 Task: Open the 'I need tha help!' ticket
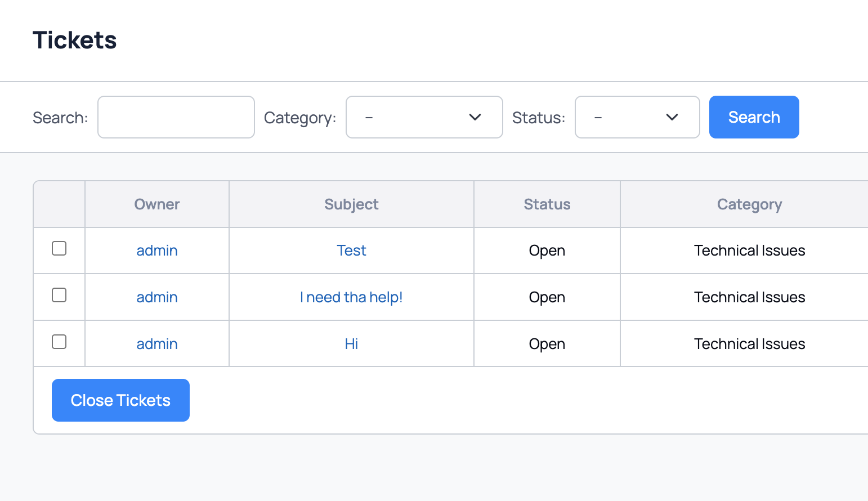pos(351,297)
